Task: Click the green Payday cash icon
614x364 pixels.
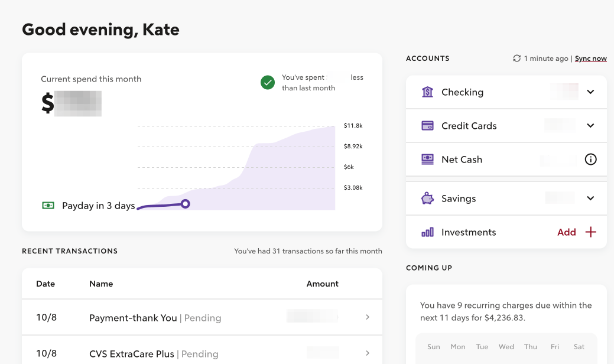Action: pos(48,206)
